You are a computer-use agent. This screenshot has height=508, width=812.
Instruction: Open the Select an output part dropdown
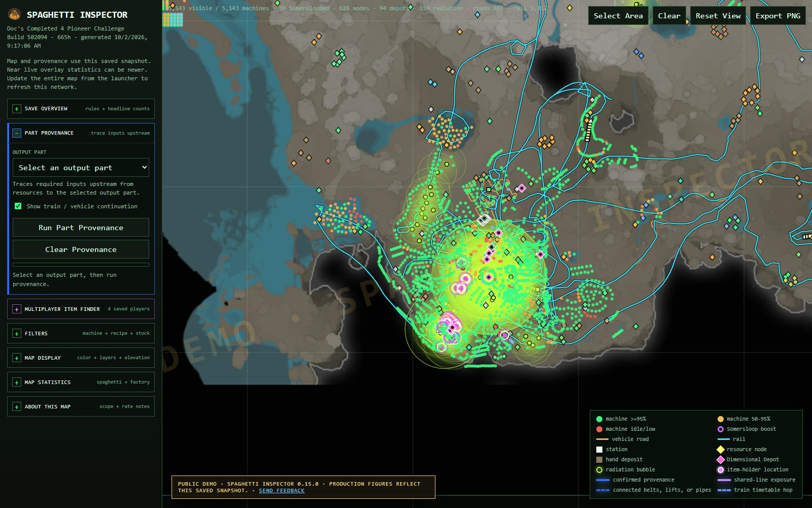pos(81,168)
